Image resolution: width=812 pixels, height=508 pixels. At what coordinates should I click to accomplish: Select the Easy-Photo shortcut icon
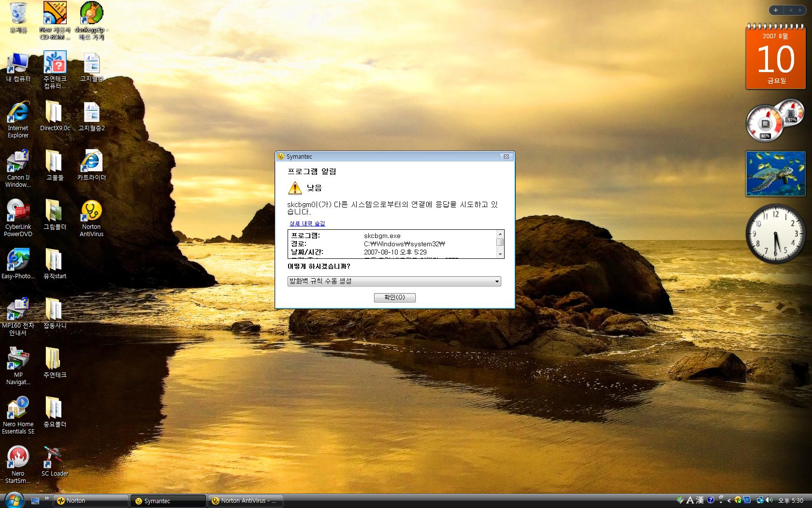[x=18, y=264]
